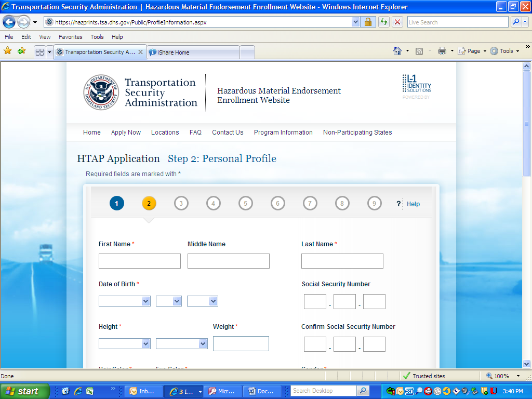This screenshot has height=399, width=532.
Task: Click the Refresh page icon
Action: (x=384, y=22)
